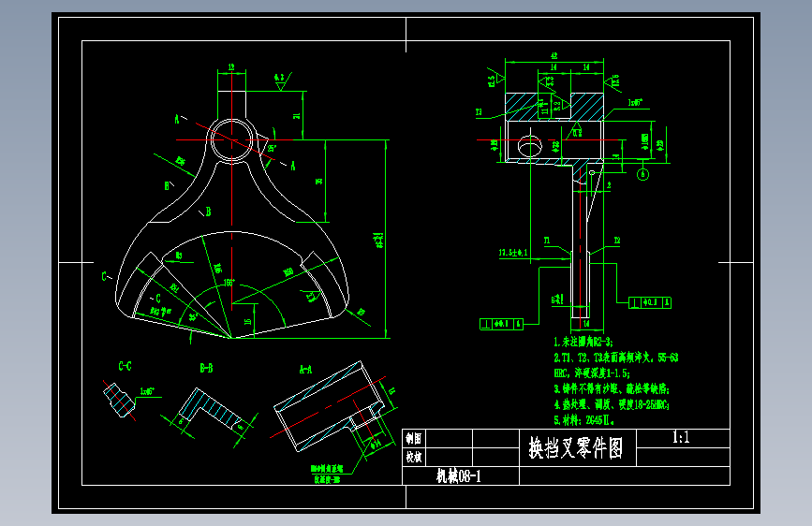
Task: Click note 1 about unmarked fillets R2-3
Action: 583,342
